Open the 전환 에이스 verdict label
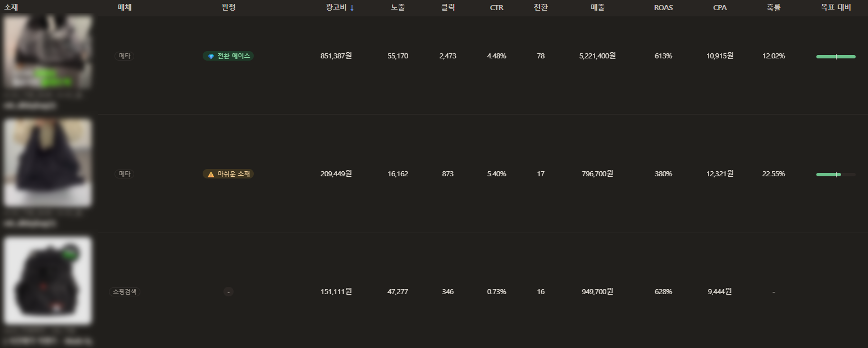The height and width of the screenshot is (348, 868). click(228, 56)
